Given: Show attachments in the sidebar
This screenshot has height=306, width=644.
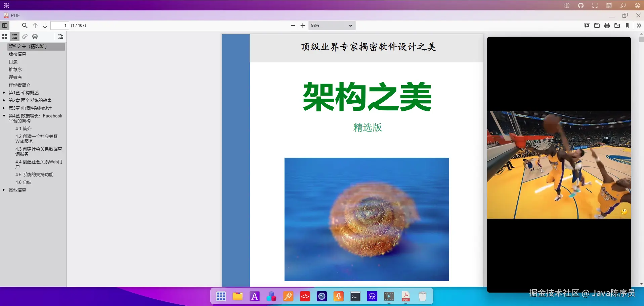Looking at the screenshot, I should click(25, 37).
